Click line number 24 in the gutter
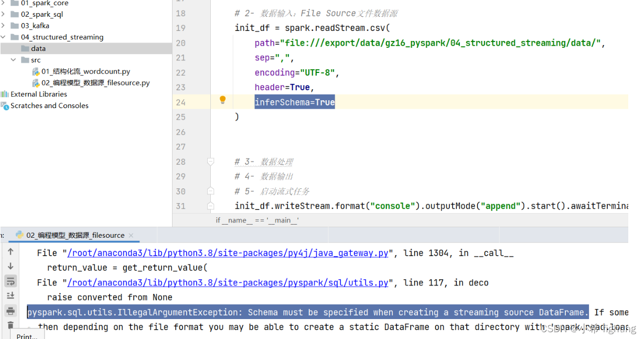The width and height of the screenshot is (644, 339). coord(180,102)
